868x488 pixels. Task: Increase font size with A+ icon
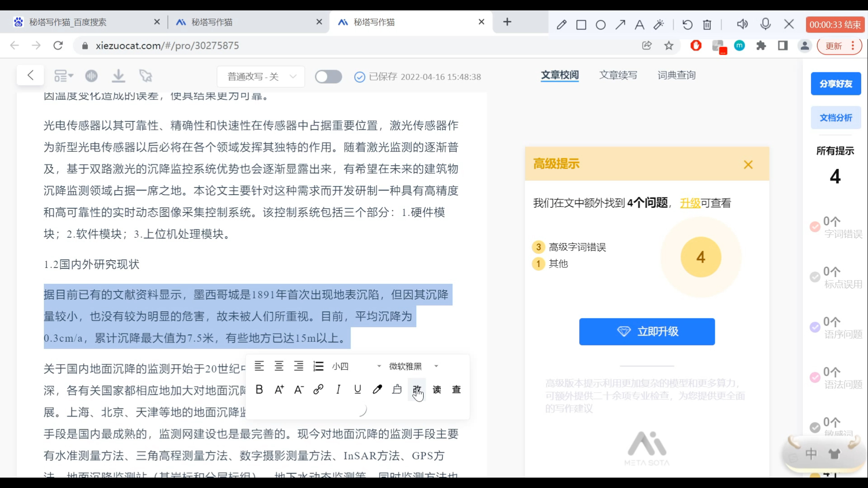(x=279, y=389)
